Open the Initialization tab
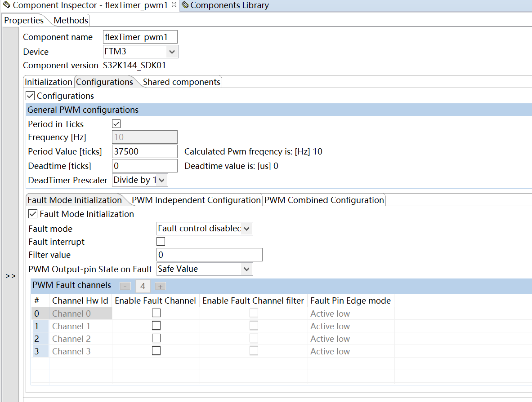This screenshot has width=532, height=402. pos(49,82)
